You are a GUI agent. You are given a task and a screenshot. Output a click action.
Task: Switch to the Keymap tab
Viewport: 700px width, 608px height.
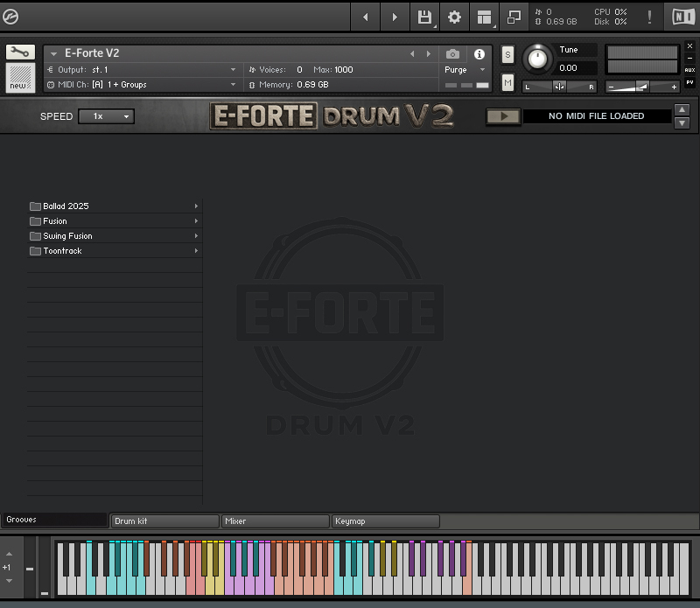tap(386, 521)
